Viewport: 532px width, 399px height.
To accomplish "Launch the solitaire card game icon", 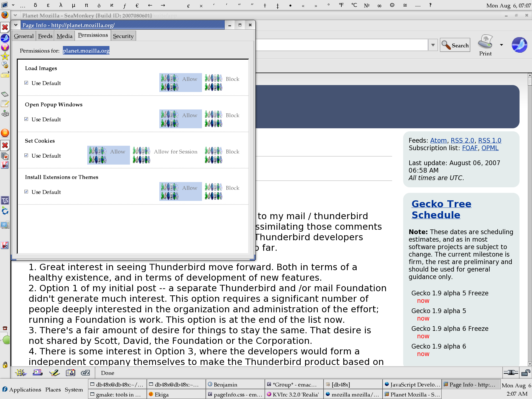I will pos(5,156).
